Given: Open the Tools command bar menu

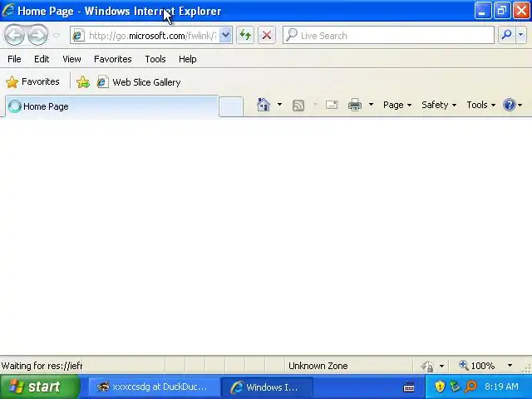Looking at the screenshot, I should pyautogui.click(x=480, y=105).
